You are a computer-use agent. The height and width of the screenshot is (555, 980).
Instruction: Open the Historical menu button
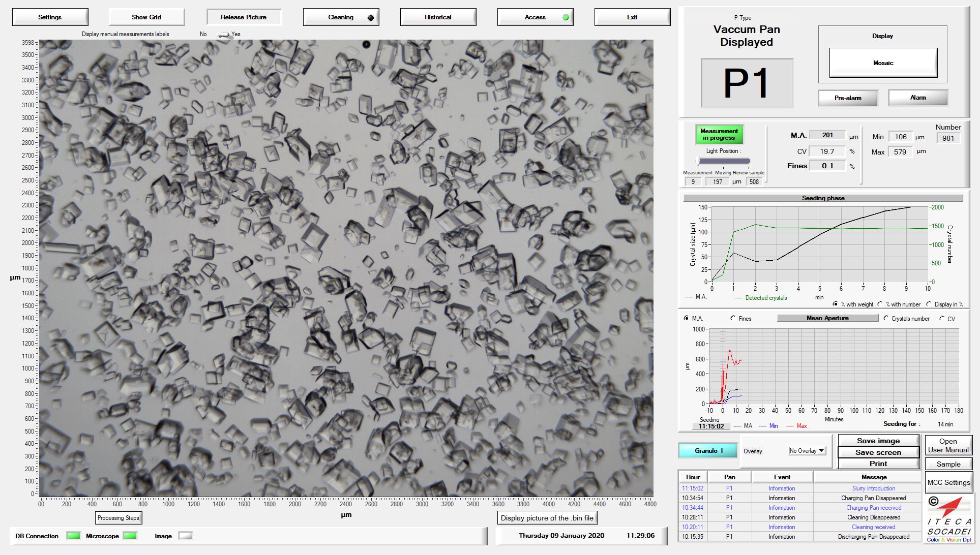[x=438, y=17]
